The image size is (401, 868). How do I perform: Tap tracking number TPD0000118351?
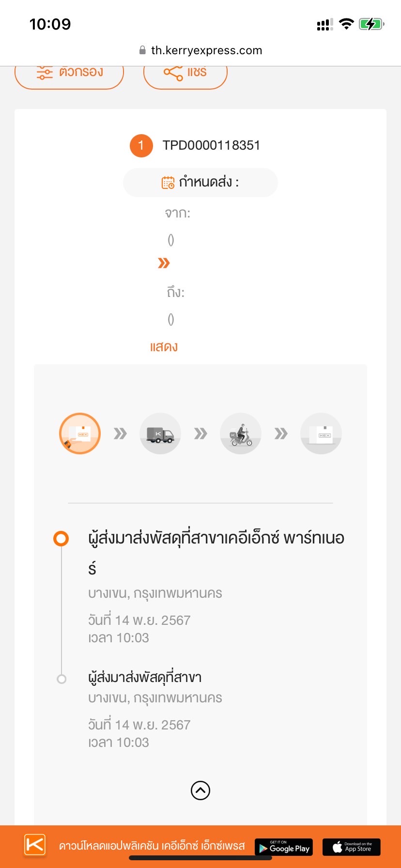[211, 145]
